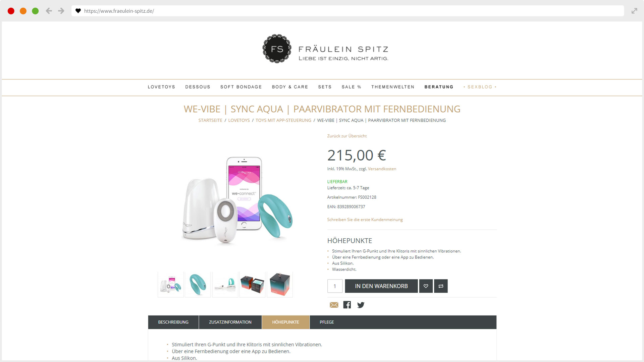Open the Sale % menu item

(x=351, y=87)
